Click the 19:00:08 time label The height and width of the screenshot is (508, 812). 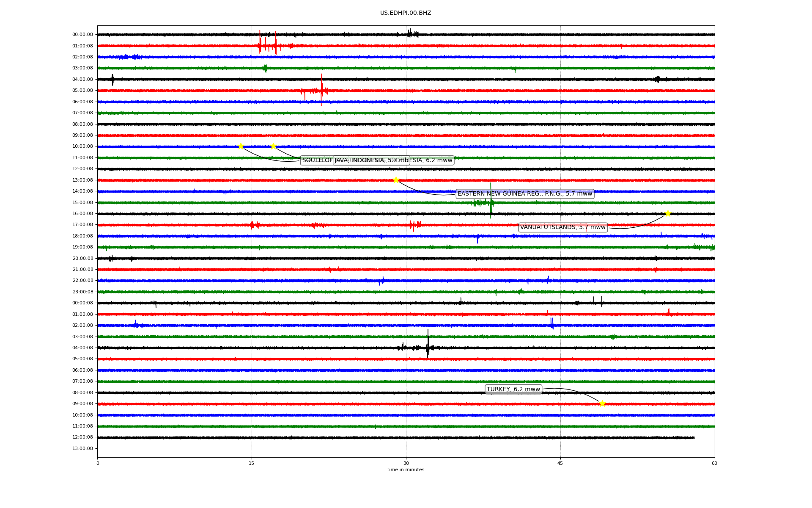82,247
